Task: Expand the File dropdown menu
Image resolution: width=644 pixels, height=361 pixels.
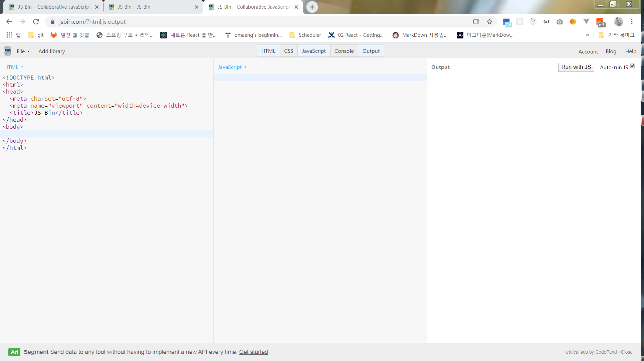Action: pos(23,51)
